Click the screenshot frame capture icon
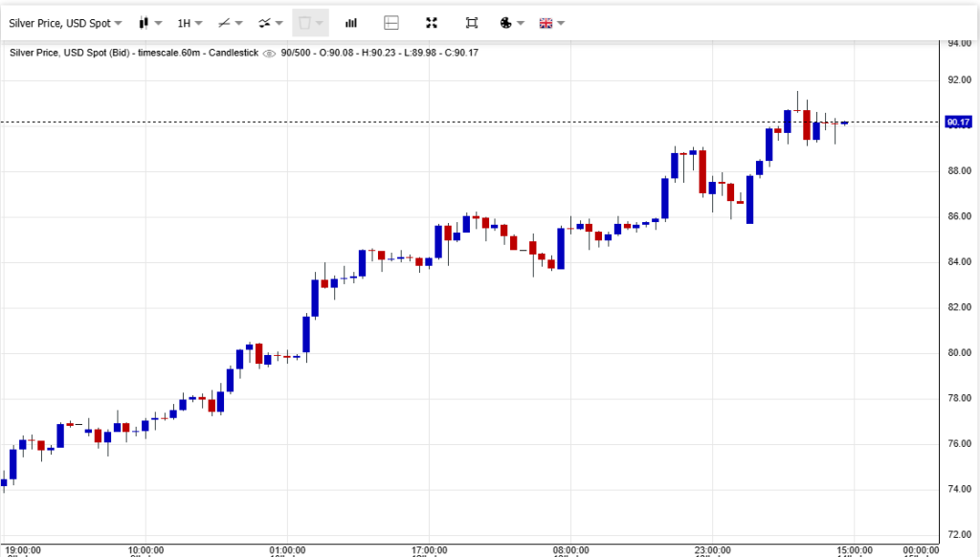Image resolution: width=980 pixels, height=557 pixels. [x=471, y=22]
